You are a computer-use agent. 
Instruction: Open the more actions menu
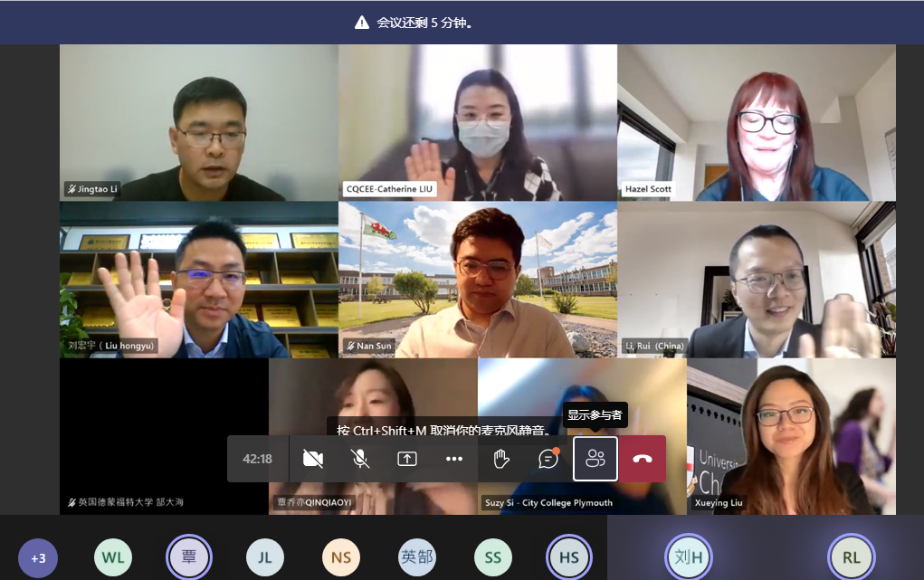[x=454, y=459]
